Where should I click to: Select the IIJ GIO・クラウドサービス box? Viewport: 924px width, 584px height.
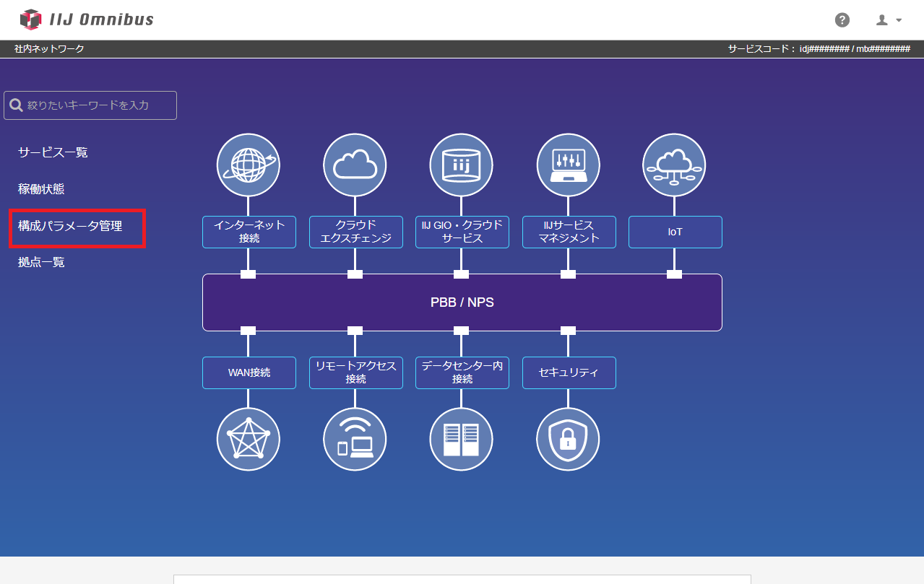pyautogui.click(x=462, y=232)
